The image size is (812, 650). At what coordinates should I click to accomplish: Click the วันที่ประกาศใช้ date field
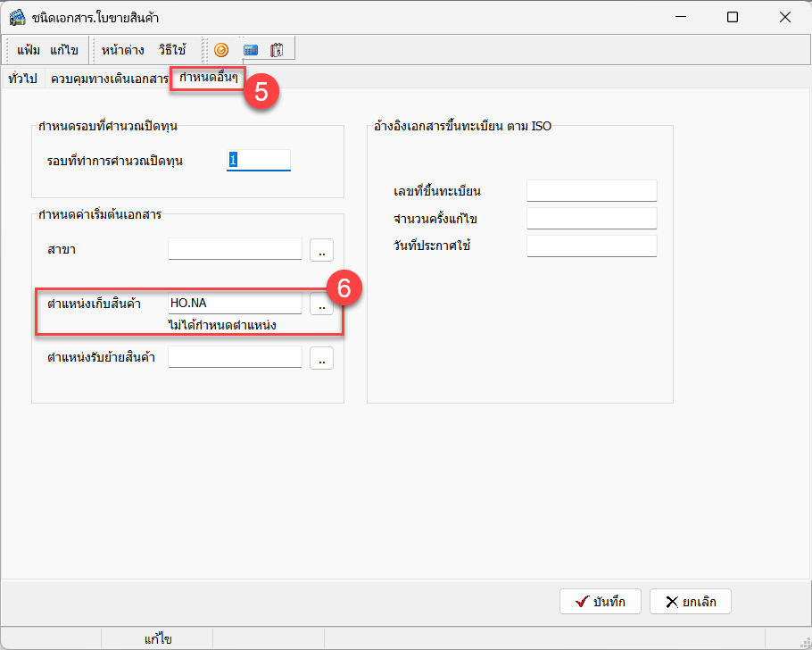[x=592, y=246]
